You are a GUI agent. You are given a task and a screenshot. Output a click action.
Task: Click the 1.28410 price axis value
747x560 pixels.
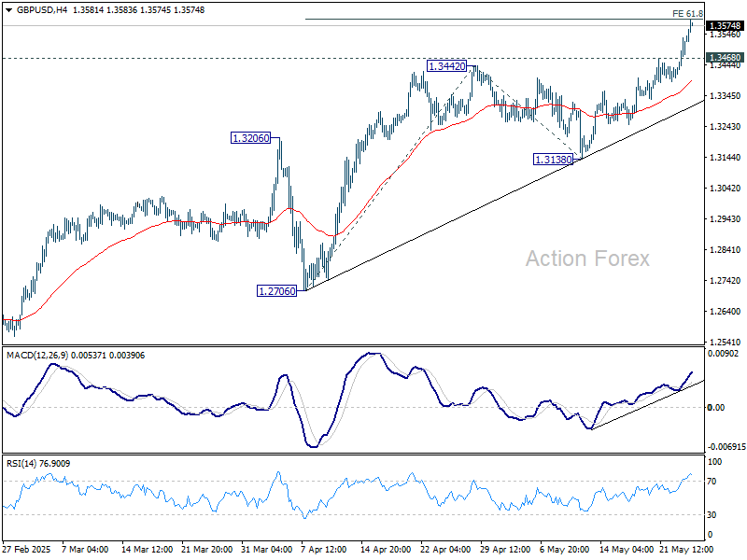[726, 249]
